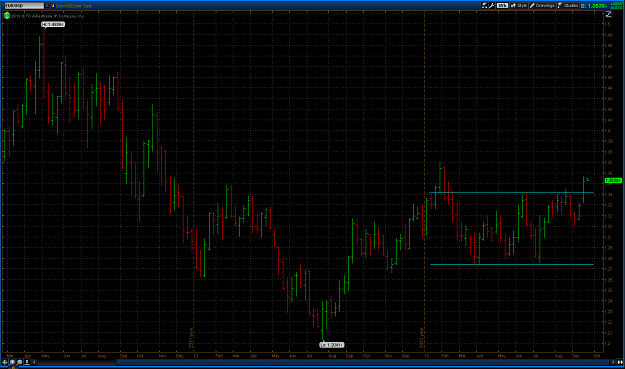
Task: Open the share chart icon in toolbar
Action: [484, 6]
